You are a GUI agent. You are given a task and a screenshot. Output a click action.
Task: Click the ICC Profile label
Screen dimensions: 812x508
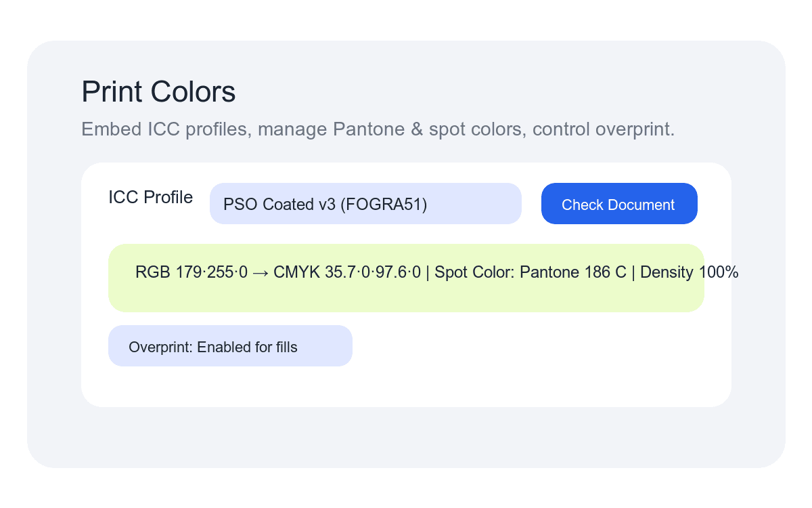tap(150, 197)
